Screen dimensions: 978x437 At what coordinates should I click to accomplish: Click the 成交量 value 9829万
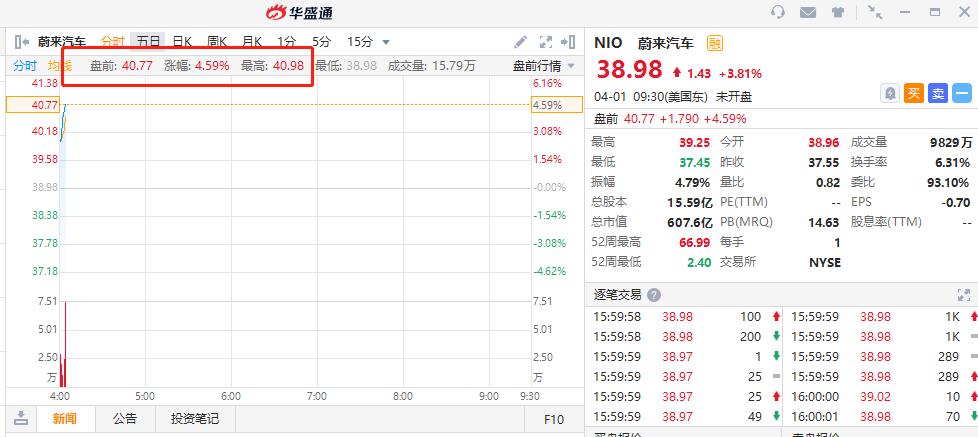pyautogui.click(x=951, y=143)
